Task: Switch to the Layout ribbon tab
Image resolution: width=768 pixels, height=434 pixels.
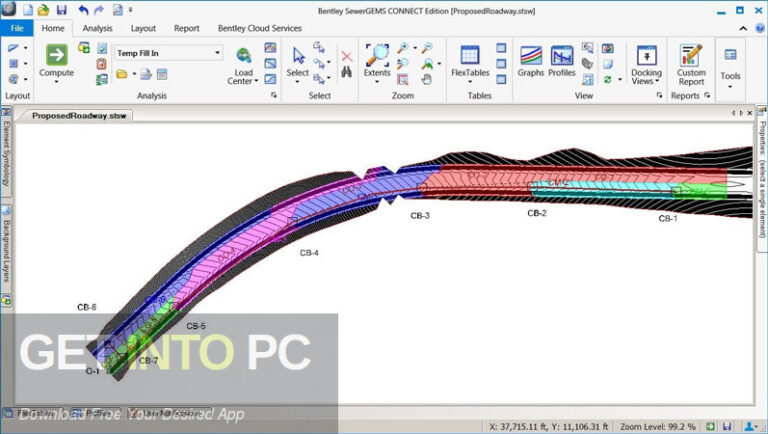Action: 143,28
